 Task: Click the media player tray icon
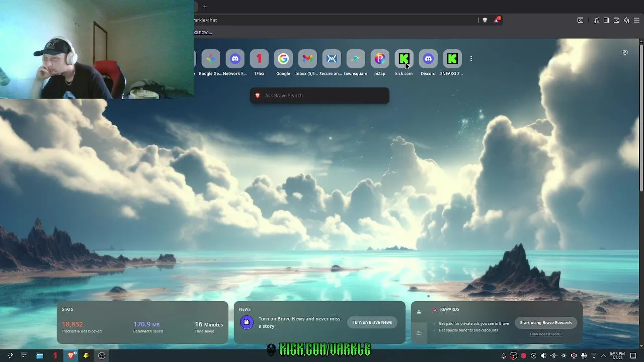(x=533, y=356)
